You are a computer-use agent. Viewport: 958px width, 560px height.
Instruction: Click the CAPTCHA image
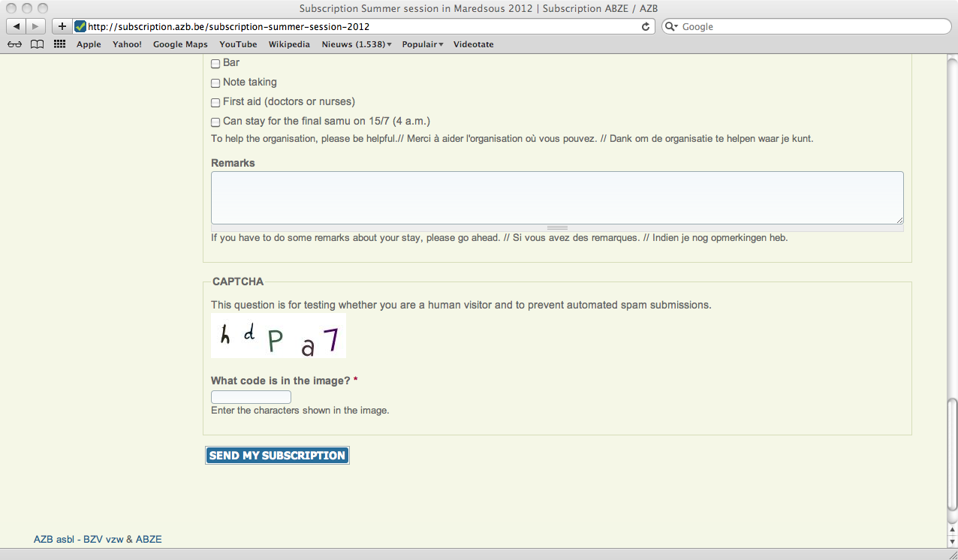pyautogui.click(x=279, y=336)
